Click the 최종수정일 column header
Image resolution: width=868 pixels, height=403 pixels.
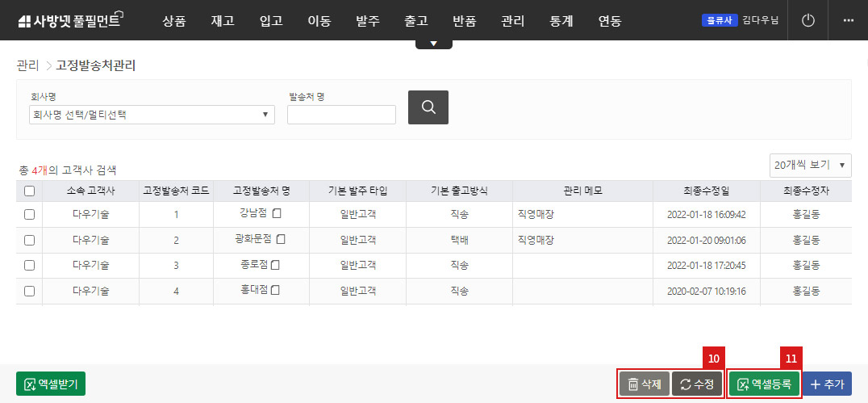click(x=707, y=191)
